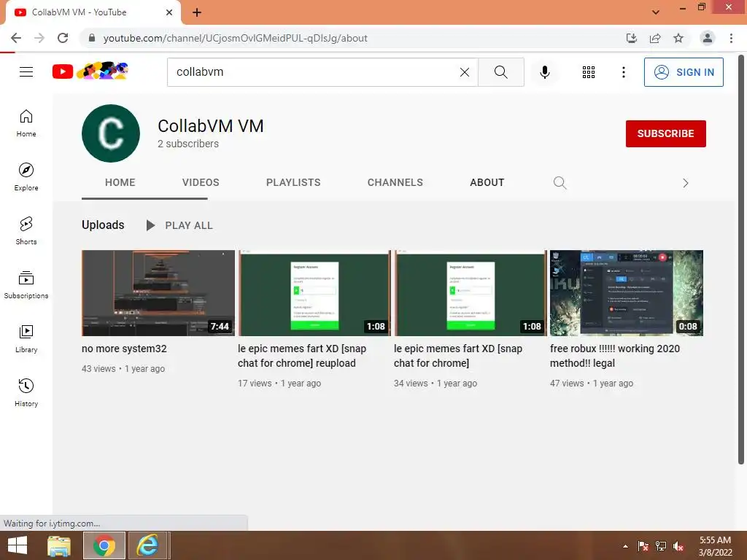Go to the YouTube logo homepage
Image resolution: width=747 pixels, height=560 pixels.
[90, 71]
